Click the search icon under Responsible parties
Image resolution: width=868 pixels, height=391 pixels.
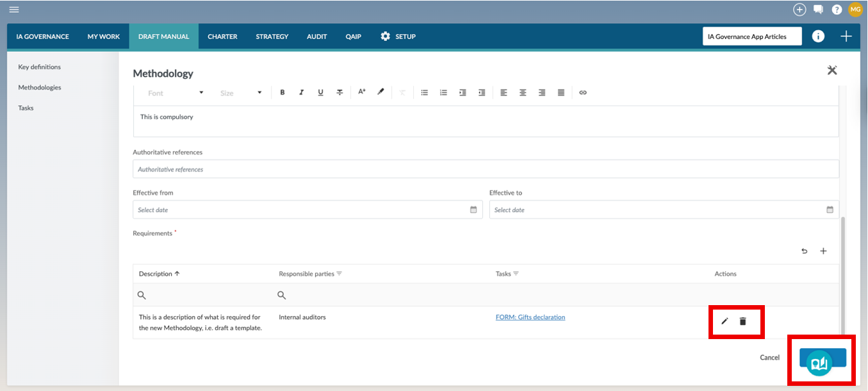282,295
